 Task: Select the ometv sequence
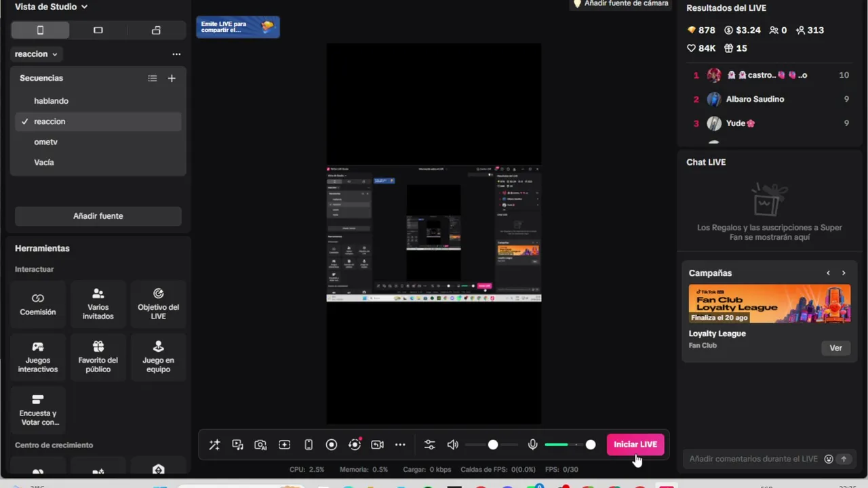pyautogui.click(x=98, y=142)
